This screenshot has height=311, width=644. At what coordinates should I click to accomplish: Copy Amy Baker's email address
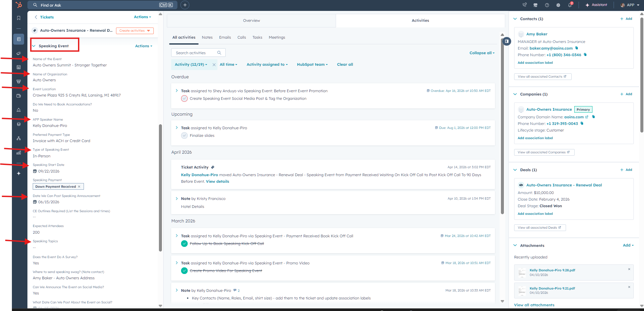pos(577,48)
